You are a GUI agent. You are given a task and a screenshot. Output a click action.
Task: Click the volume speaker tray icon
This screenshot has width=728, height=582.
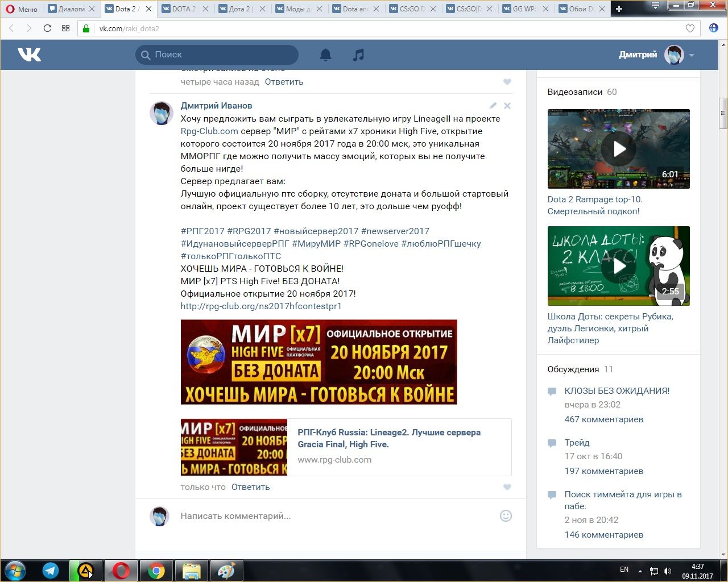(x=667, y=571)
